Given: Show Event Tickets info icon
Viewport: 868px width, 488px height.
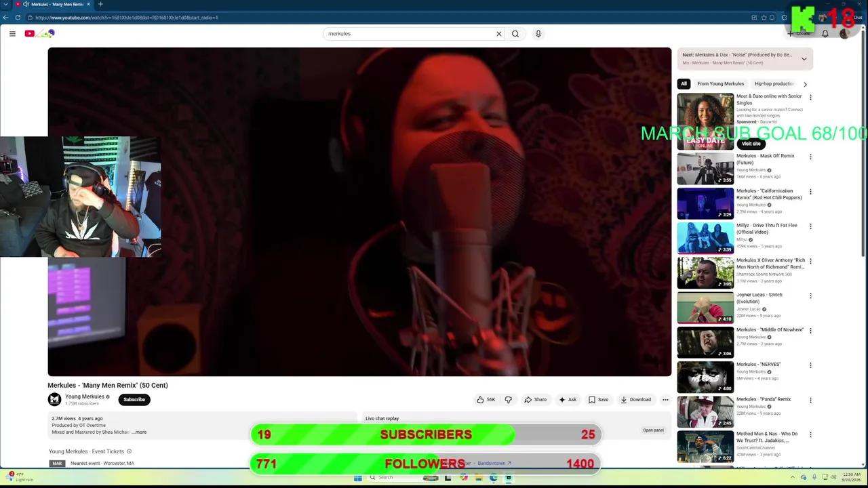Looking at the screenshot, I should [x=129, y=451].
